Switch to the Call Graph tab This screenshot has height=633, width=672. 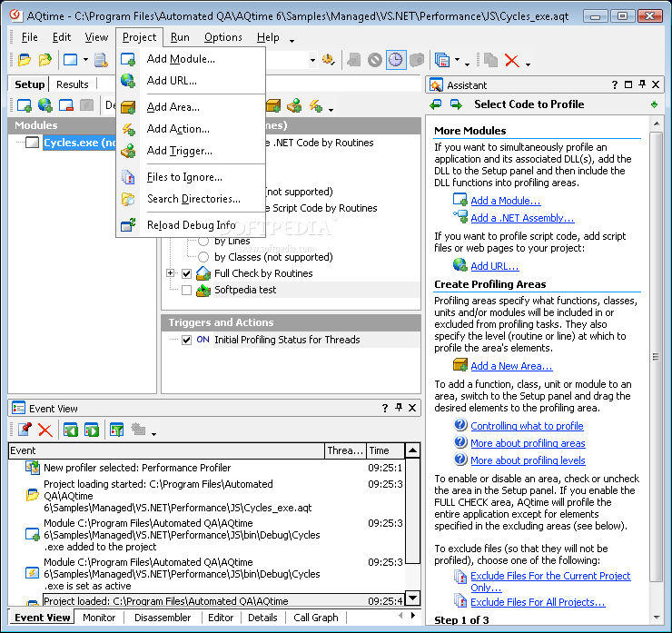click(316, 618)
